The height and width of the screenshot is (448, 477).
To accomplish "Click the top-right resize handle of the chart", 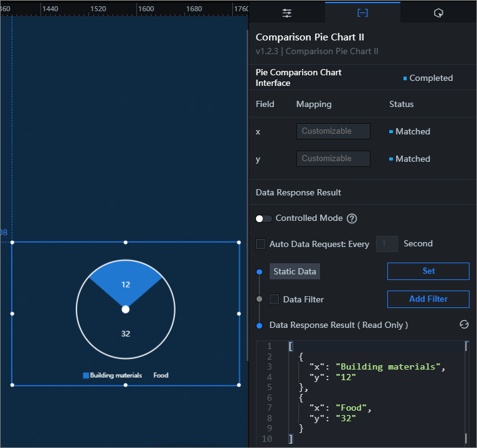I will pos(239,242).
